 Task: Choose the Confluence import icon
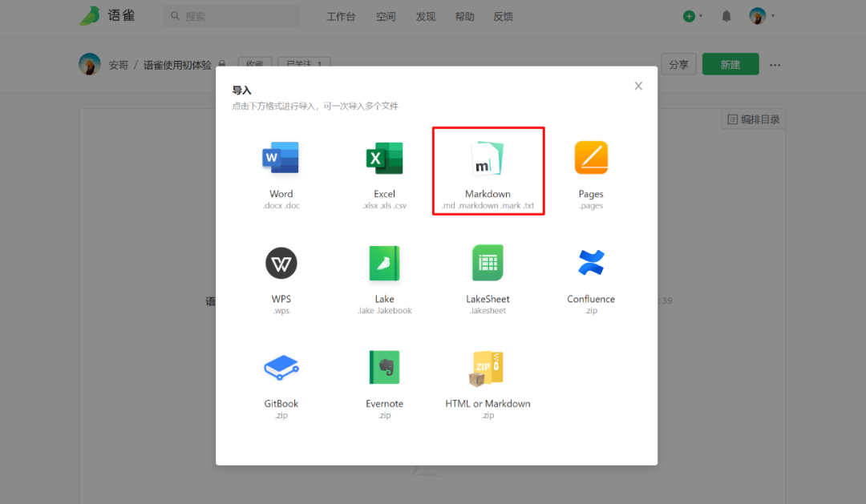click(591, 262)
